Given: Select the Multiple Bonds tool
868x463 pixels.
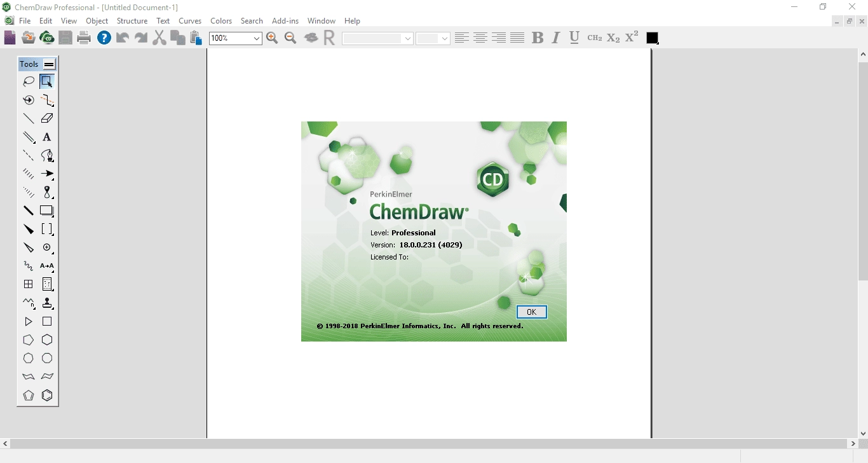Looking at the screenshot, I should click(x=29, y=137).
